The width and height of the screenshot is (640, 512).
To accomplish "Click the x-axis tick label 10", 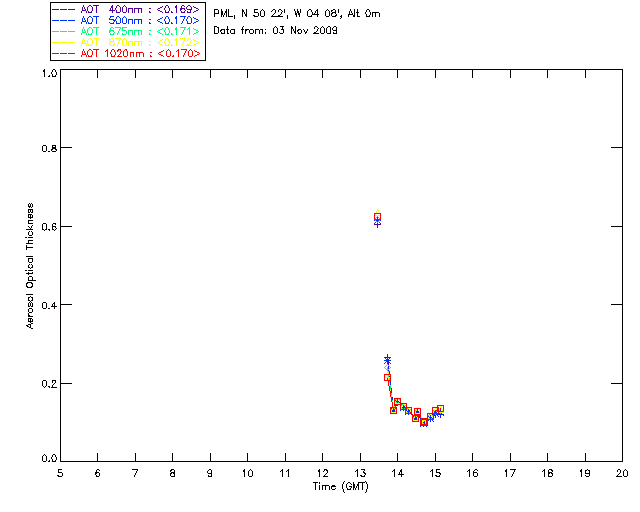I will pos(247,473).
